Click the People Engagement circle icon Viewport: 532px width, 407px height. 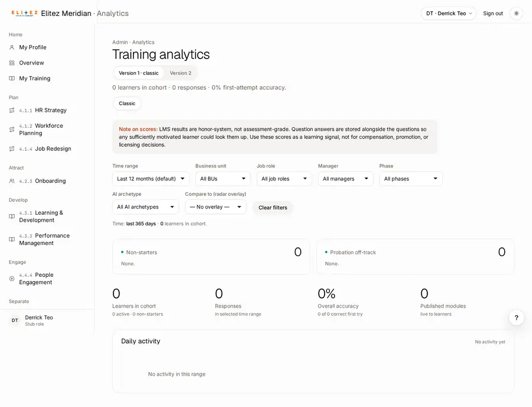pyautogui.click(x=12, y=279)
